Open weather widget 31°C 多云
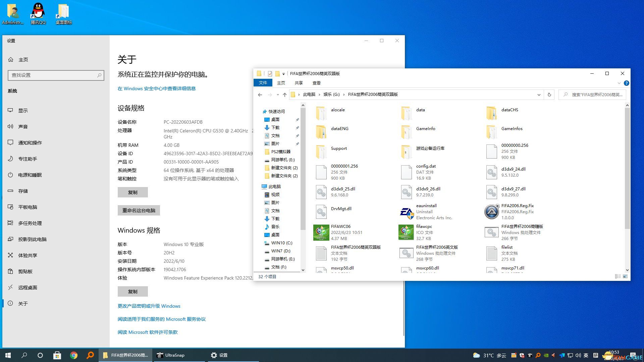This screenshot has height=362, width=644. [489, 355]
